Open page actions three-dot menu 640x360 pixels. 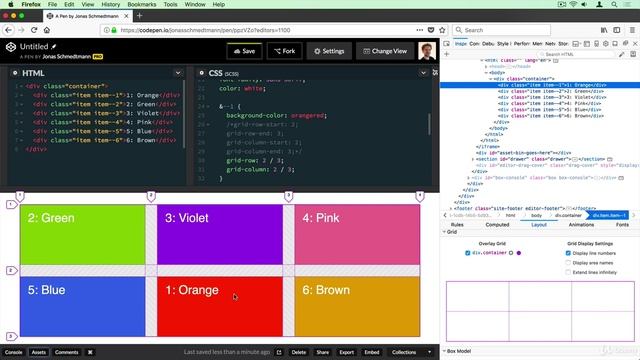420,30
